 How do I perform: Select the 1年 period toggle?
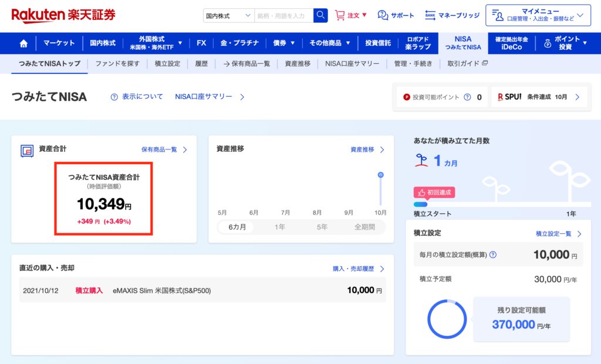coord(280,227)
